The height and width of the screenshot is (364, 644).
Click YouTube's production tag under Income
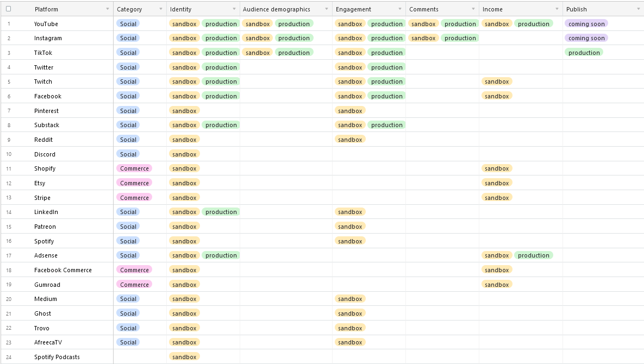point(534,24)
